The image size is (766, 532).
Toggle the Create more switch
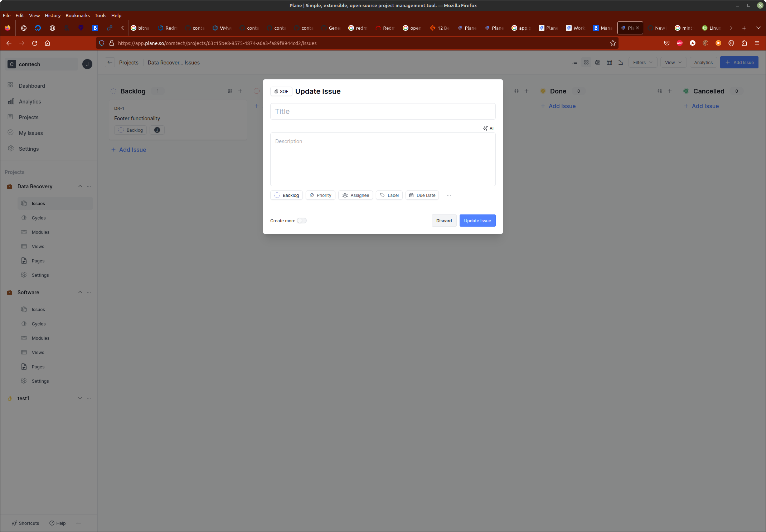tap(302, 221)
